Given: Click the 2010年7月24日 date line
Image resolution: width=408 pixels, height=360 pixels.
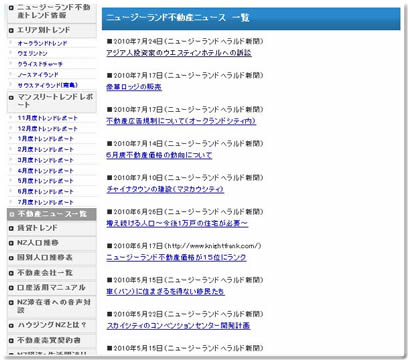Looking at the screenshot, I should pos(185,41).
